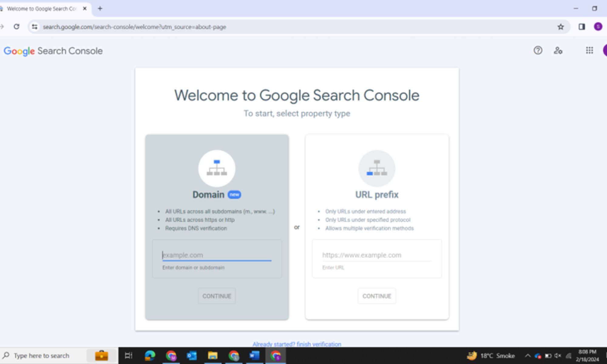Click the All URLs across https or http bullet

[200, 220]
